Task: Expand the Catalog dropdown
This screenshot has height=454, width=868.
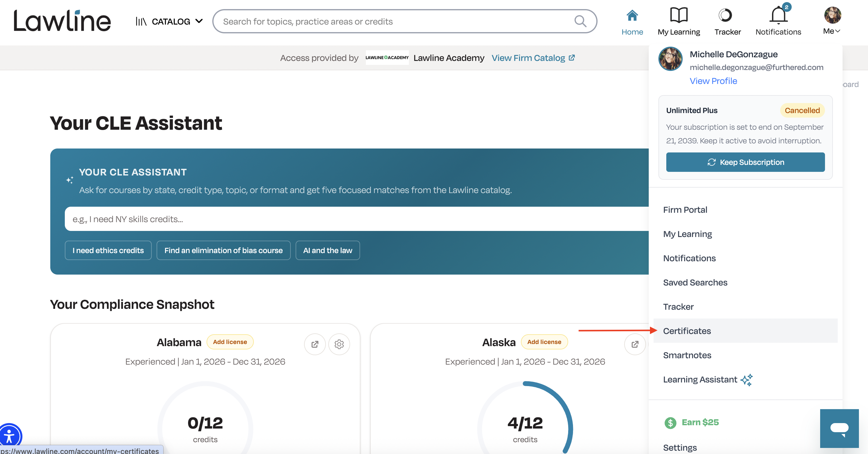Action: (169, 22)
